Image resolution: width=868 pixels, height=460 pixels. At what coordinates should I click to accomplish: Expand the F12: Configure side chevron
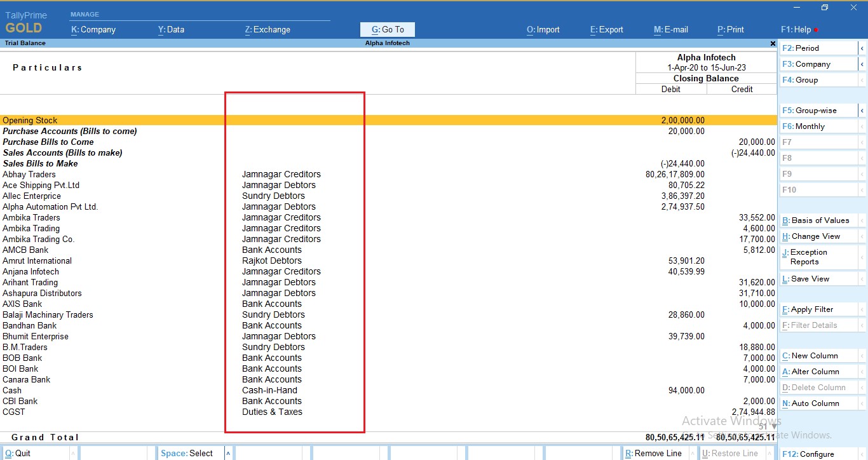862,454
